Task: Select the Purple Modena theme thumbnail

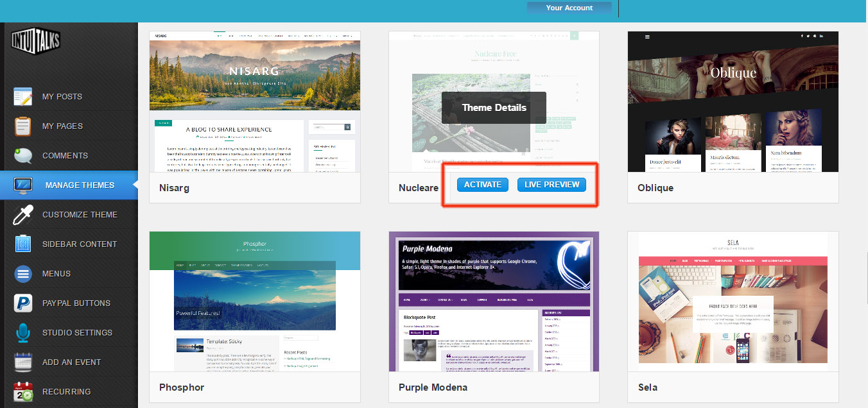Action: [x=494, y=302]
